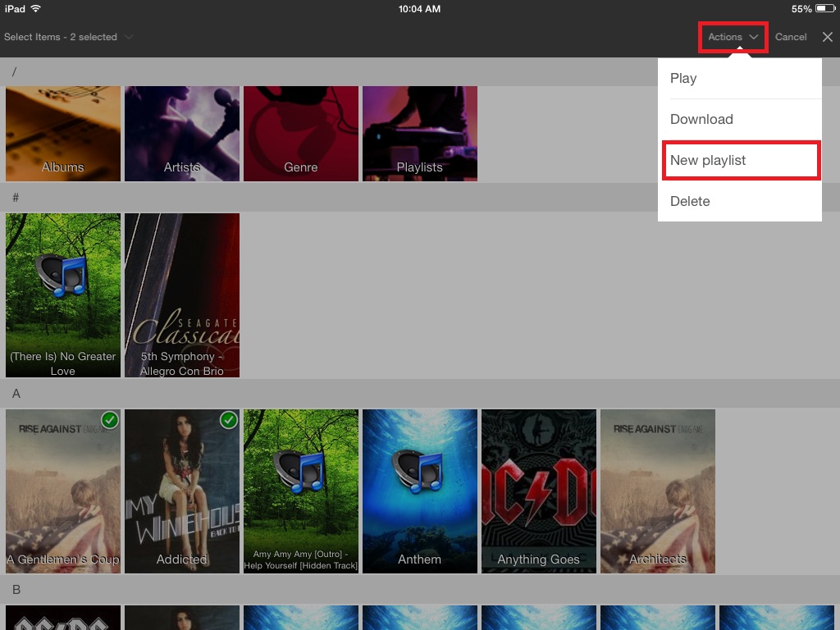Open the Genre category tile
Screen dimensions: 840x630
(301, 134)
